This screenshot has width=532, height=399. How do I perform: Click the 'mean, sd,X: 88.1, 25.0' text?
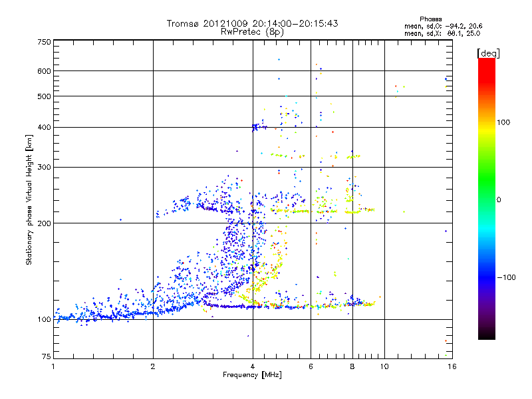(442, 33)
